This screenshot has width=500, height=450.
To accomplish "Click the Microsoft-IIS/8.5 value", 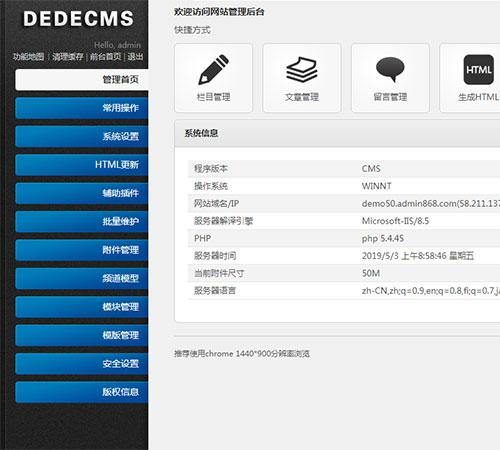I will (x=395, y=221).
